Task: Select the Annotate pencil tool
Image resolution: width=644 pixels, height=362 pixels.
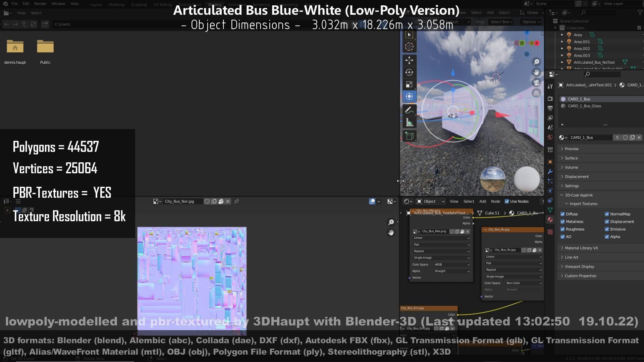Action: [409, 110]
